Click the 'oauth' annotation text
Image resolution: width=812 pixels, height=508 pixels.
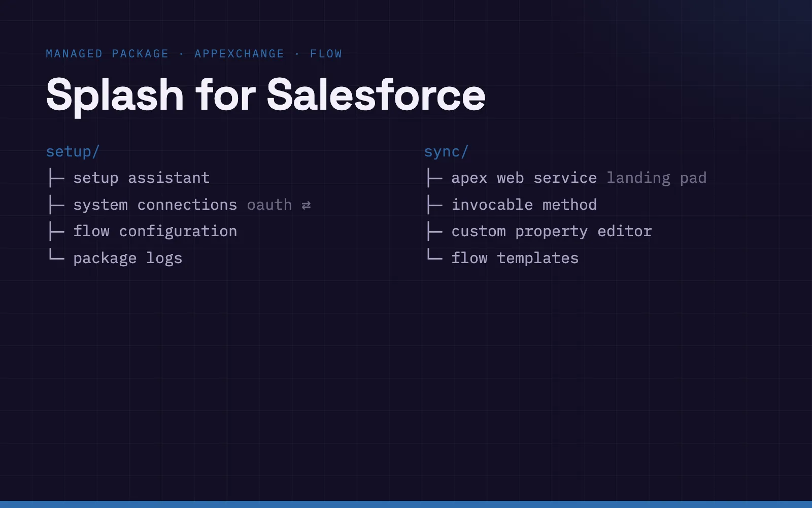[x=269, y=205]
